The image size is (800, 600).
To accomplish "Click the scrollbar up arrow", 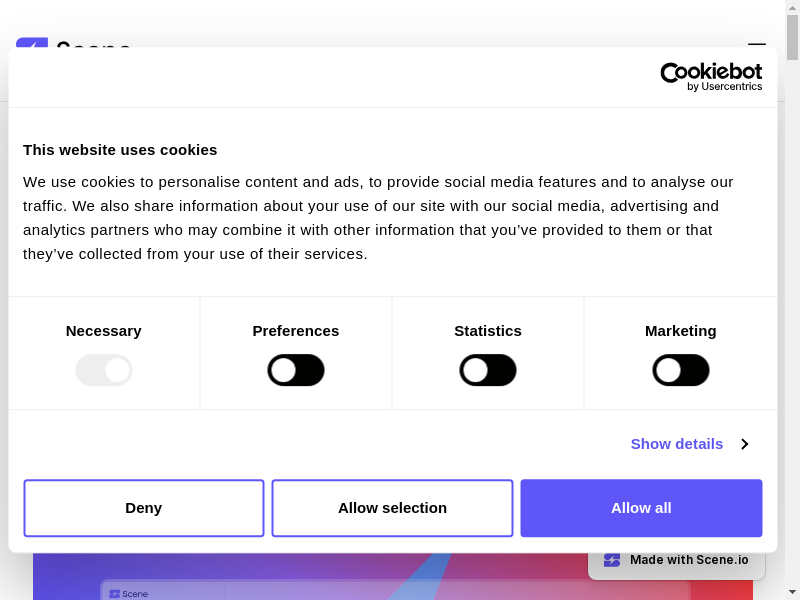I will coord(792,8).
